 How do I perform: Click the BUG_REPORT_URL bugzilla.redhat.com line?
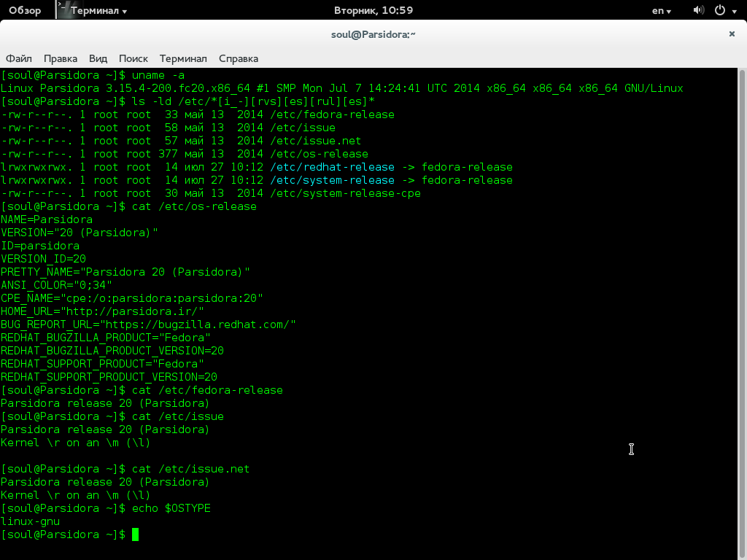148,324
